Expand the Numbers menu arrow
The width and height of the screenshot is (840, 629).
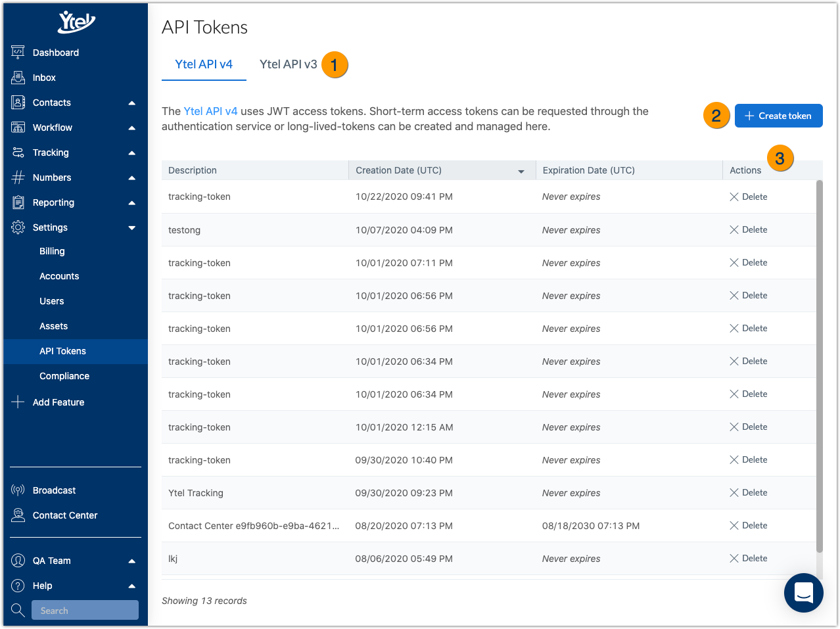click(x=131, y=178)
